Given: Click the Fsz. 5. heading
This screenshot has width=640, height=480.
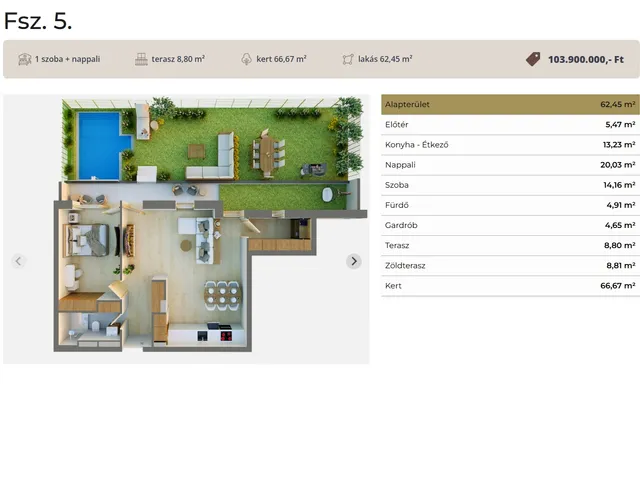Looking at the screenshot, I should click(38, 21).
